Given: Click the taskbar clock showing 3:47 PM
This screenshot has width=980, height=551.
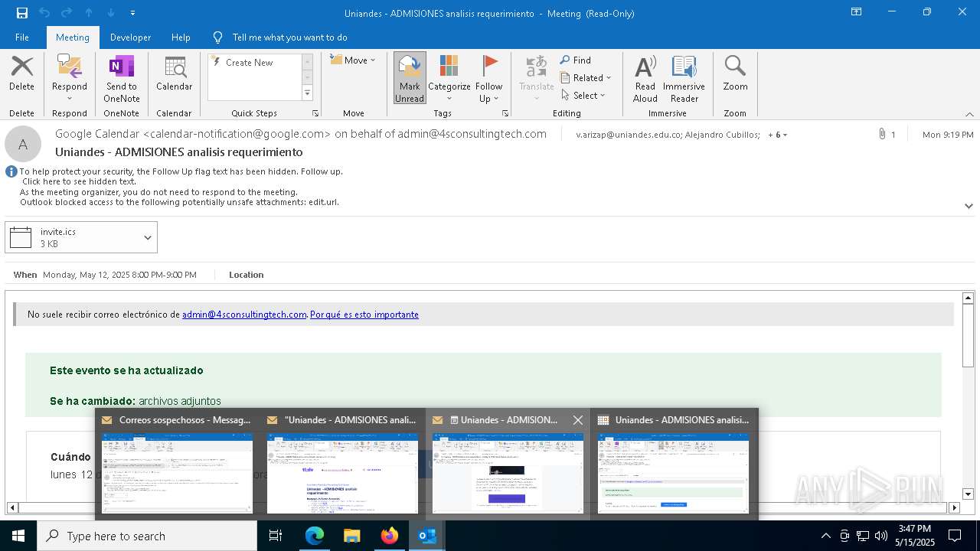Looking at the screenshot, I should pyautogui.click(x=916, y=536).
